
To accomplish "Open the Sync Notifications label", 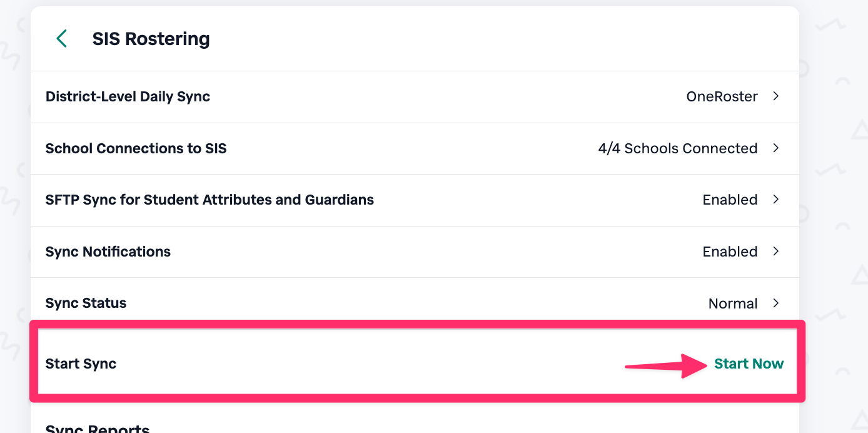I will 108,252.
